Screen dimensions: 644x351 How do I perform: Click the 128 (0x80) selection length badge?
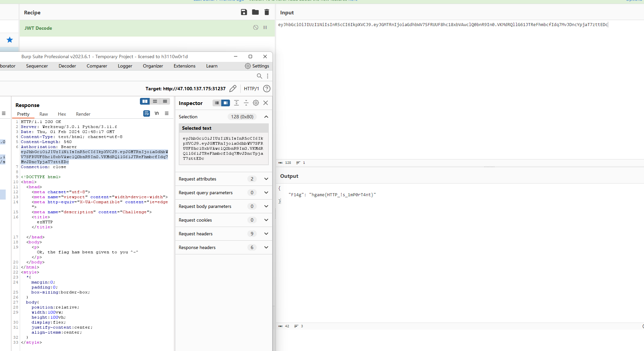point(242,117)
